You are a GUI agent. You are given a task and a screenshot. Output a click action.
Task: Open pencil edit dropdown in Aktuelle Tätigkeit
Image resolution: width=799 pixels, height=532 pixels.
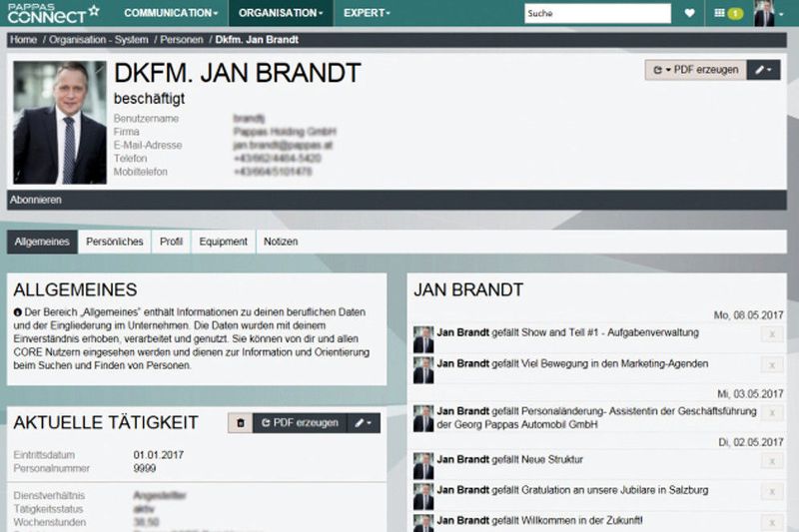pos(364,423)
